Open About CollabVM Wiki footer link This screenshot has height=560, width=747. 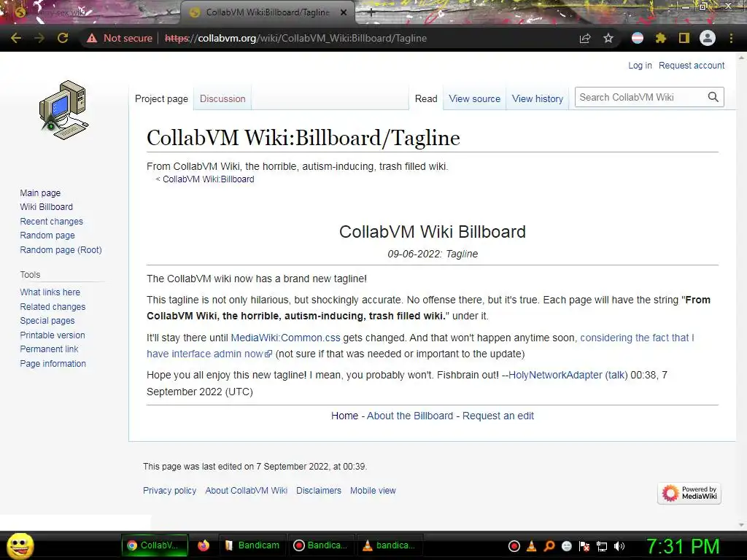coord(247,491)
